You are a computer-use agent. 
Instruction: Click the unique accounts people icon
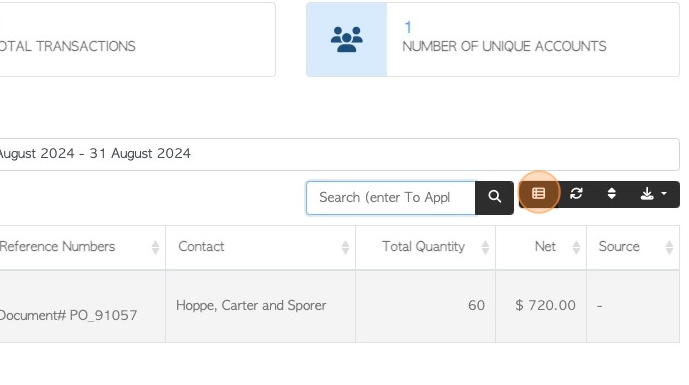[347, 40]
